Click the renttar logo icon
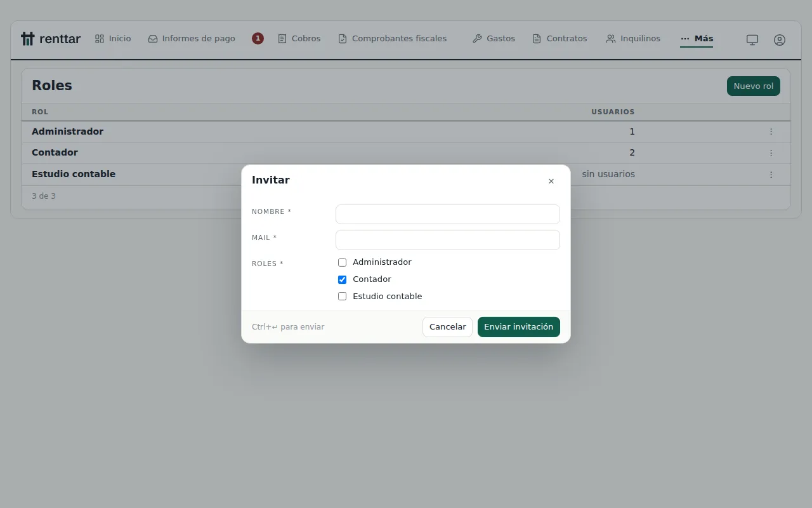The height and width of the screenshot is (508, 812). [x=27, y=39]
